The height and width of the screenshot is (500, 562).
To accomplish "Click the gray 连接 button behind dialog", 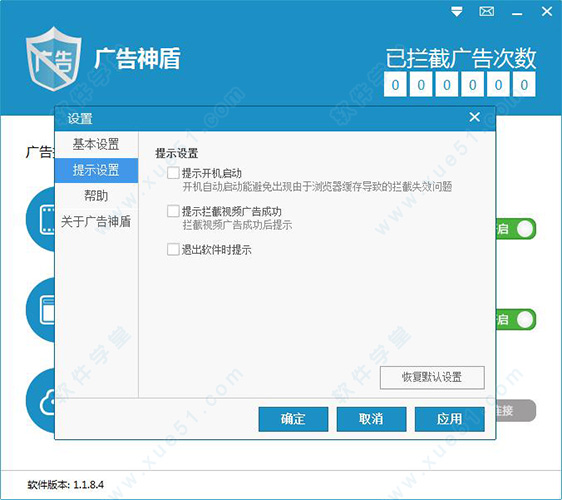I will tap(516, 411).
